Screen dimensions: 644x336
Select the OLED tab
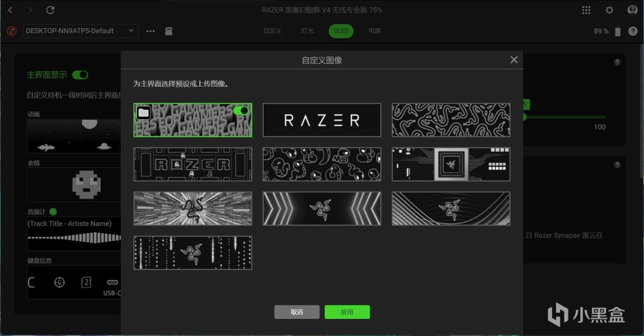(341, 31)
